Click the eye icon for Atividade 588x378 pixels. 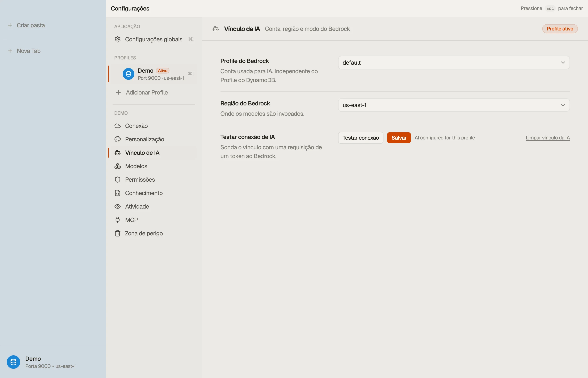[118, 206]
